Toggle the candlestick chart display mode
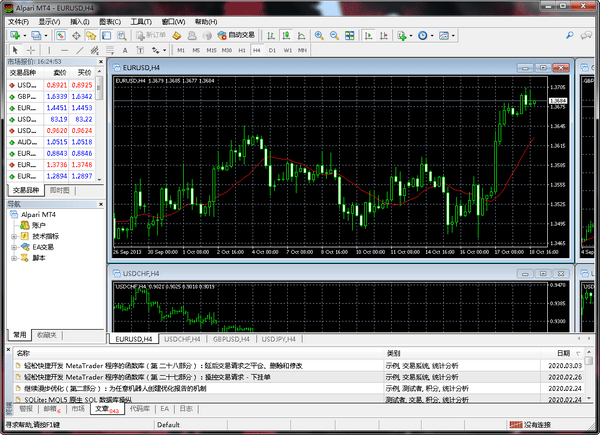The height and width of the screenshot is (435, 600). point(286,36)
